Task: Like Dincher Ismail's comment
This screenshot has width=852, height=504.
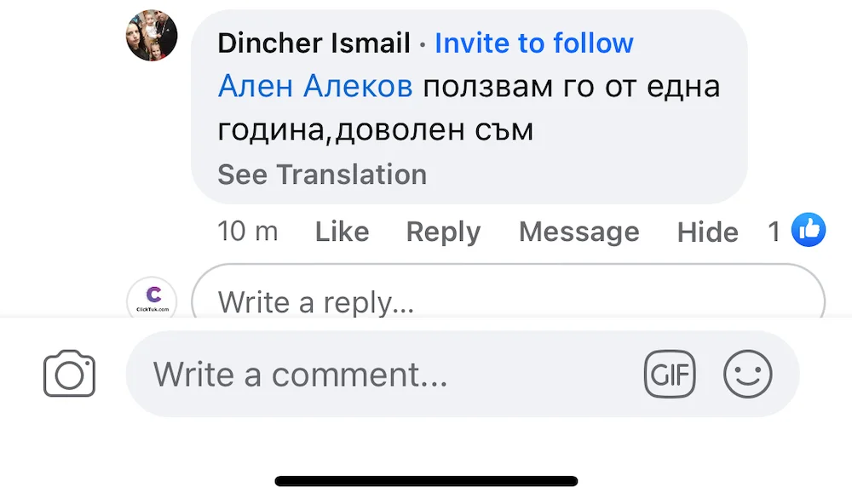Action: coord(342,232)
